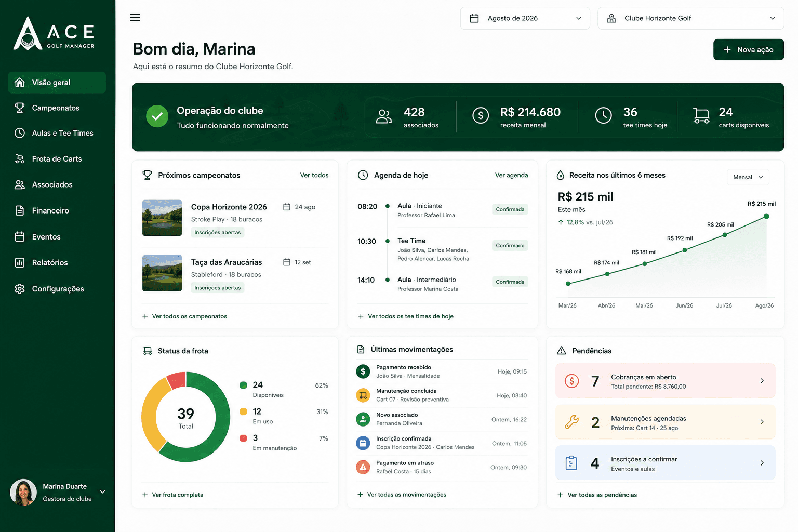The height and width of the screenshot is (532, 798).
Task: Click the Manutenção concluída cart icon
Action: pos(363,395)
